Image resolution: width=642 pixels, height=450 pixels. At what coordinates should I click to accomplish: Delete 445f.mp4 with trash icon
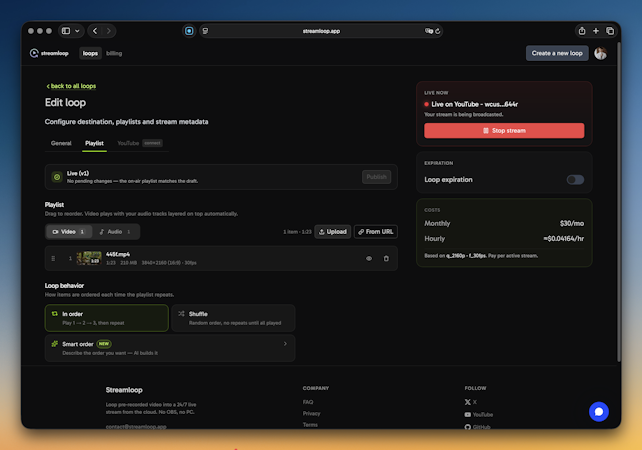pos(386,258)
